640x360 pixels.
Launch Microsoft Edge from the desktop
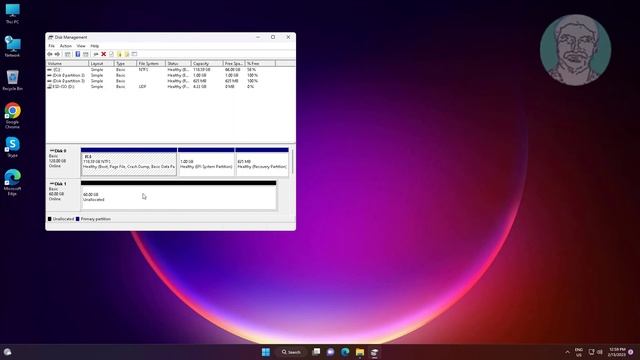(x=12, y=182)
